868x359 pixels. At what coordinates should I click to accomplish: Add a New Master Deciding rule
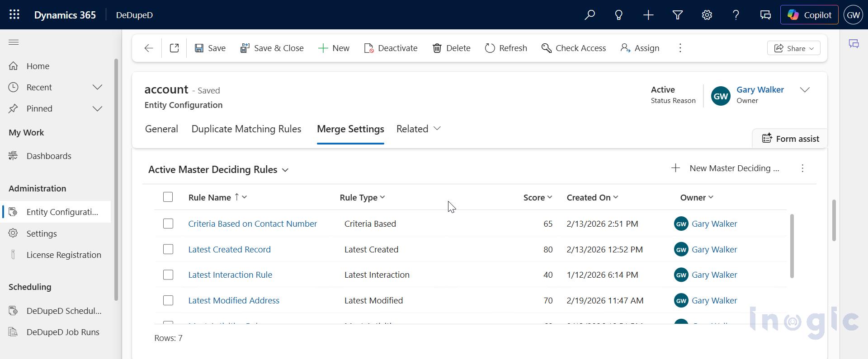pos(725,168)
